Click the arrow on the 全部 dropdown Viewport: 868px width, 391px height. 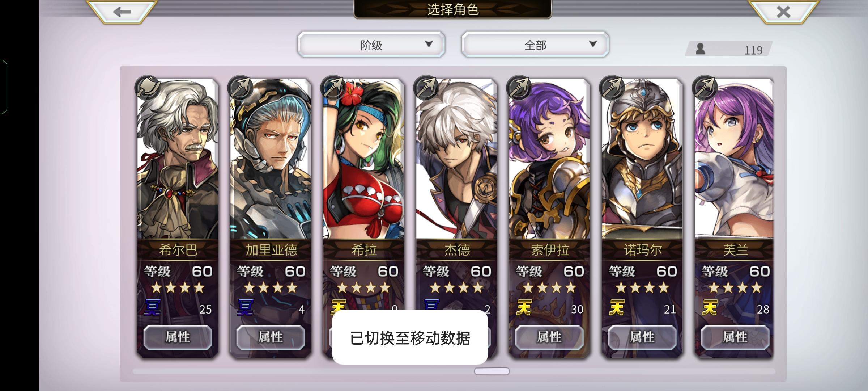pyautogui.click(x=593, y=44)
